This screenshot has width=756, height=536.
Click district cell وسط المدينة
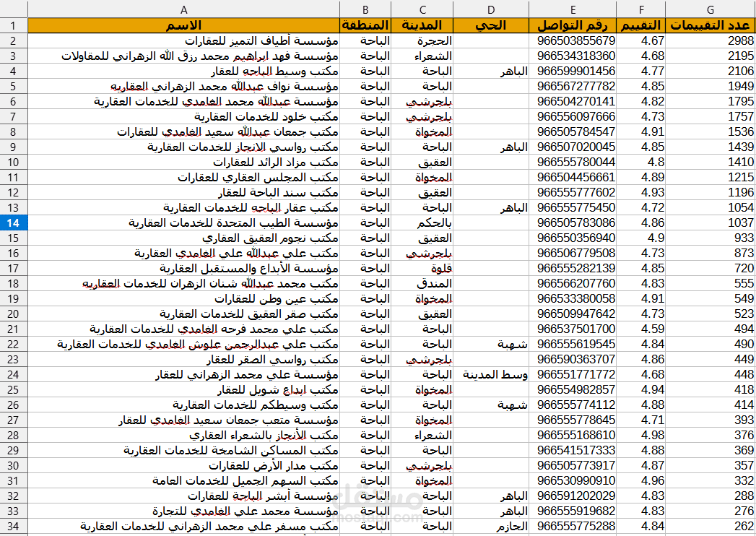491,374
